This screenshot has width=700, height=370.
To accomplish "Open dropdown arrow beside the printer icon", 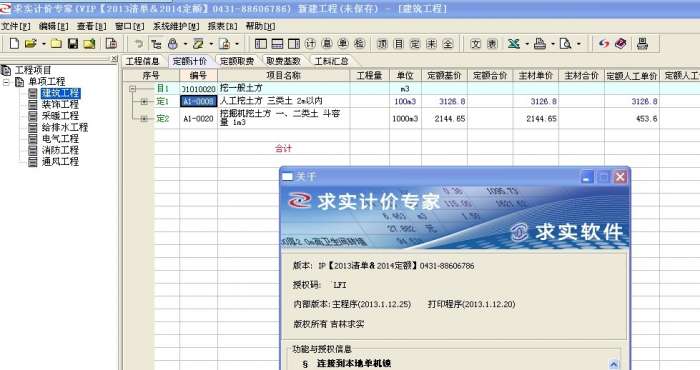I will 553,44.
